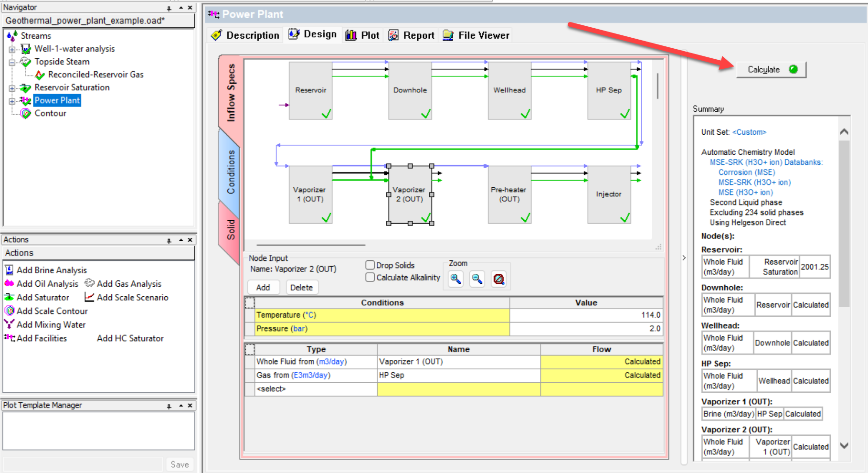Open the Plot Template Manager dropdown arrow

click(181, 406)
